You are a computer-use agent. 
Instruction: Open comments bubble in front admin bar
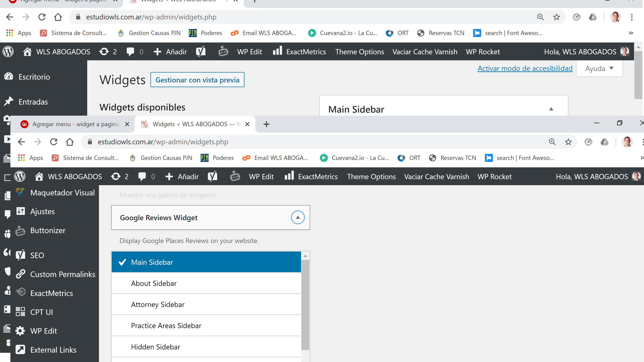coord(147,177)
